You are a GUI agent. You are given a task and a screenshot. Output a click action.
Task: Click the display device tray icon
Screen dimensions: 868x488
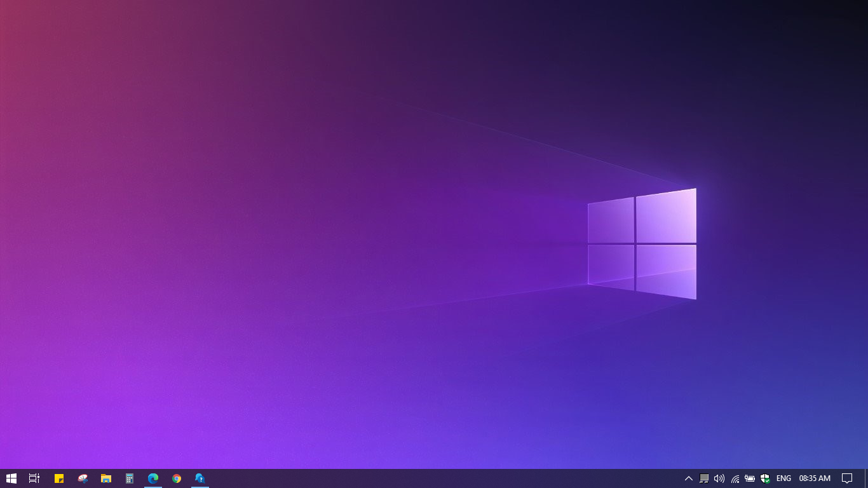[704, 478]
